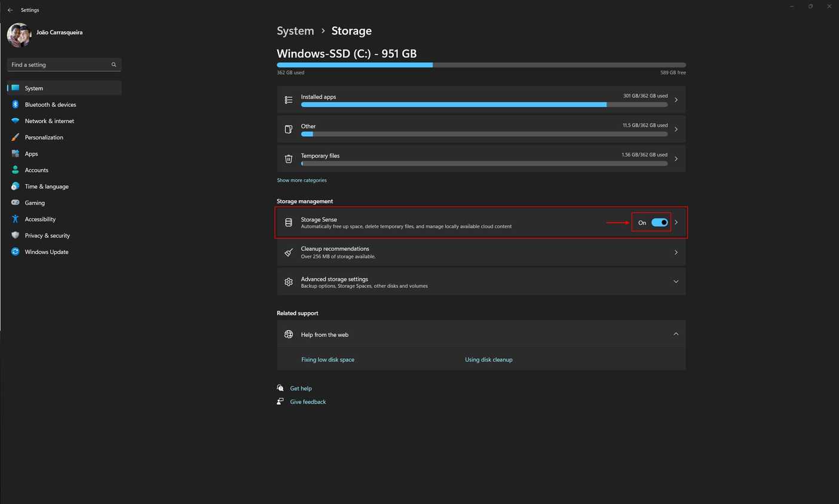Expand Advanced storage settings dropdown arrow
The height and width of the screenshot is (504, 839).
pyautogui.click(x=676, y=282)
